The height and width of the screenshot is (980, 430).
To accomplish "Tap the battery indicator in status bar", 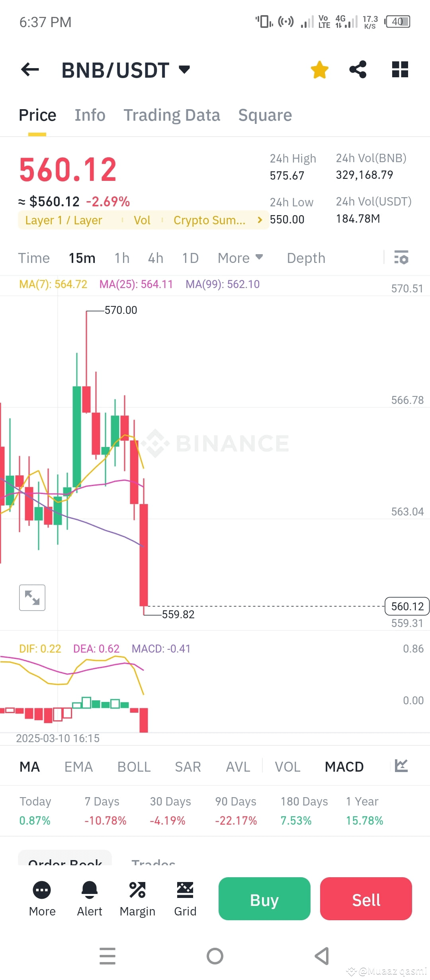I will (x=397, y=22).
